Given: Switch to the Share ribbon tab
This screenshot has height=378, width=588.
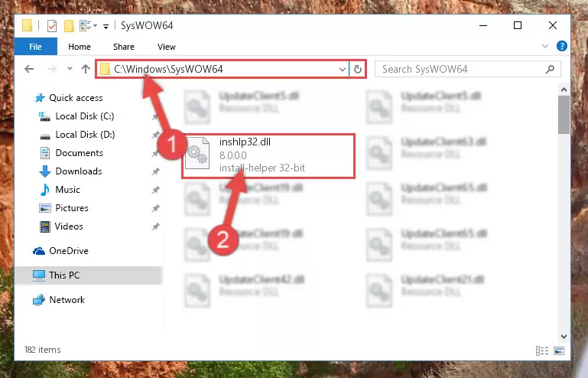Looking at the screenshot, I should coord(124,47).
